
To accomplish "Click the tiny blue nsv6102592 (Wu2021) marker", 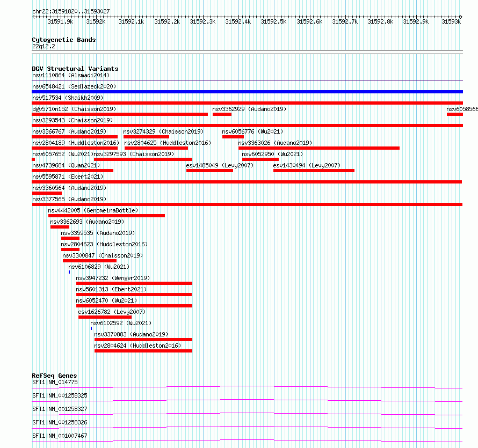I will pyautogui.click(x=91, y=328).
